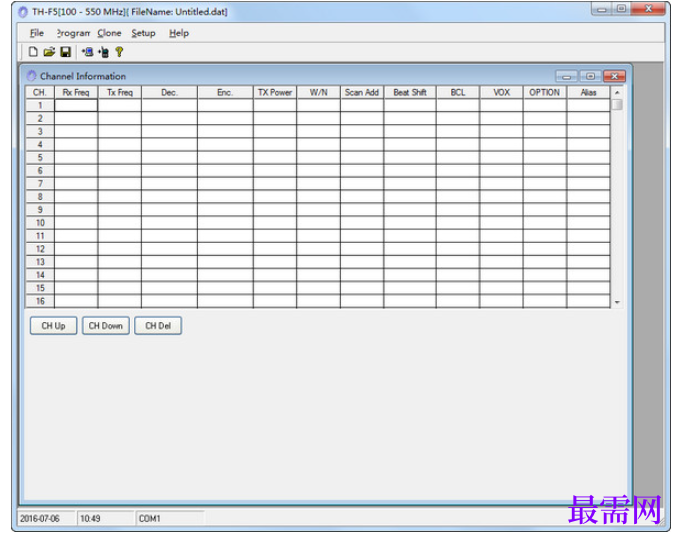This screenshot has width=680, height=541.
Task: Select channel row 11 header
Action: tap(40, 236)
